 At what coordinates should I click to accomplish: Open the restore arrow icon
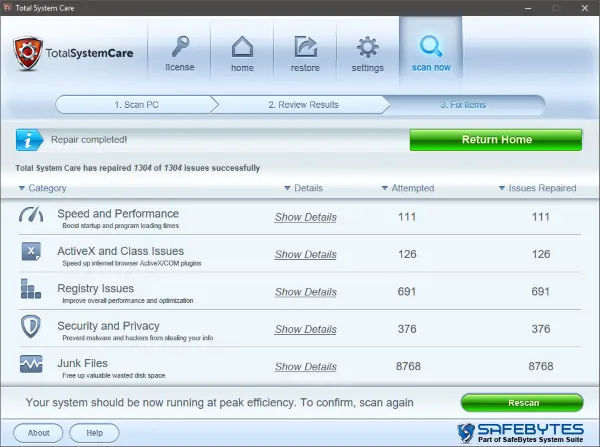tap(305, 46)
